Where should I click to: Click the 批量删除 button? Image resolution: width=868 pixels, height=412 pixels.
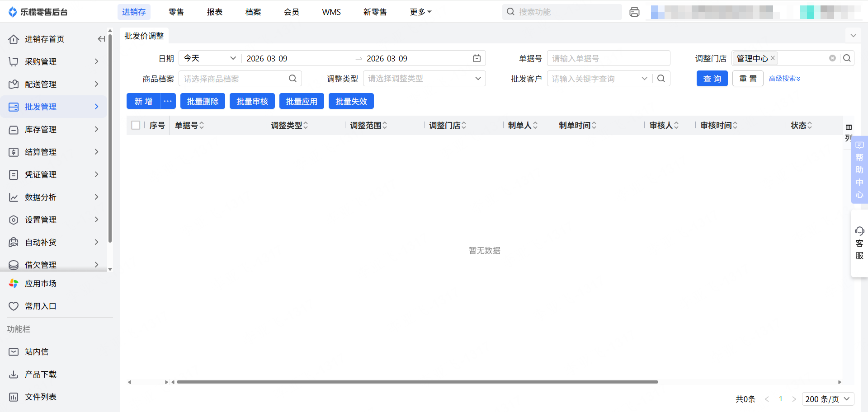[203, 101]
